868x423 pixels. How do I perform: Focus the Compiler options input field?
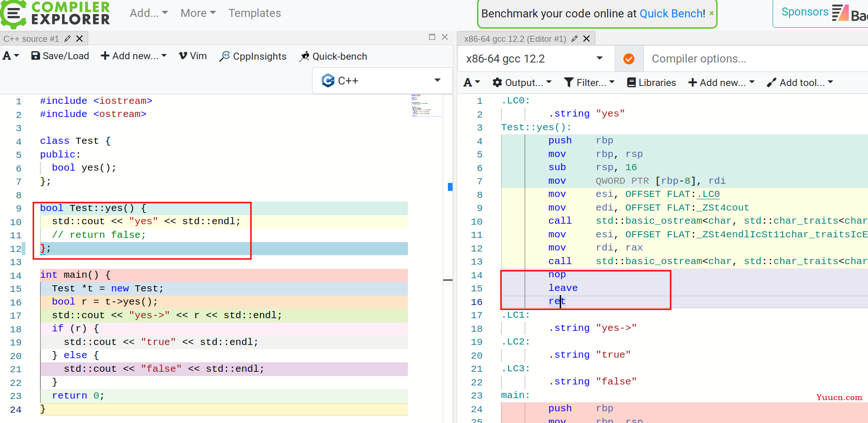[756, 59]
